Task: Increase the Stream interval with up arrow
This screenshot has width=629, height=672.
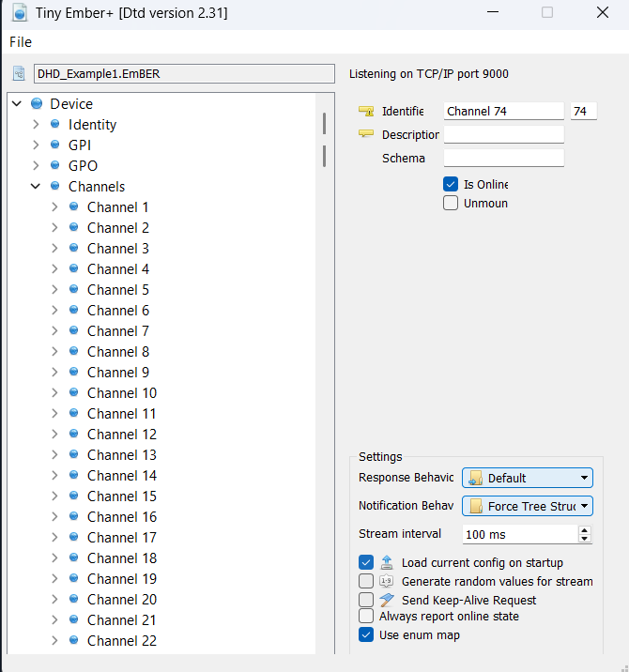Action: 585,529
